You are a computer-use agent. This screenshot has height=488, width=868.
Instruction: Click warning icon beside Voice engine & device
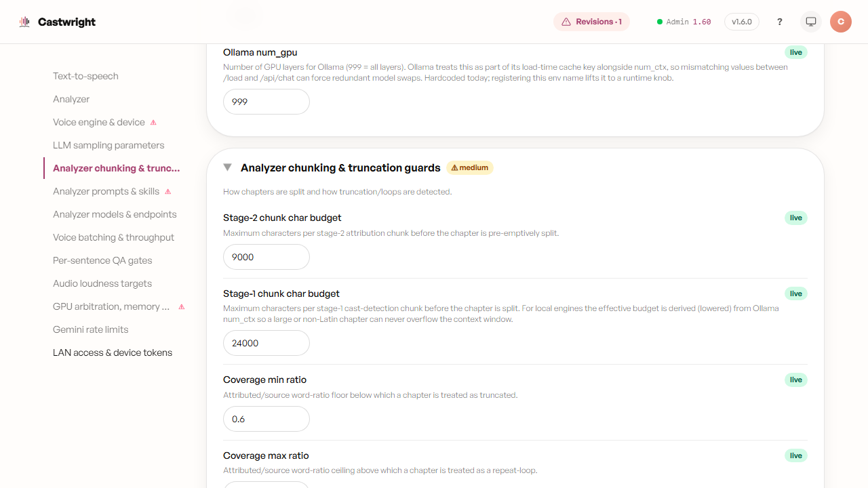click(153, 123)
